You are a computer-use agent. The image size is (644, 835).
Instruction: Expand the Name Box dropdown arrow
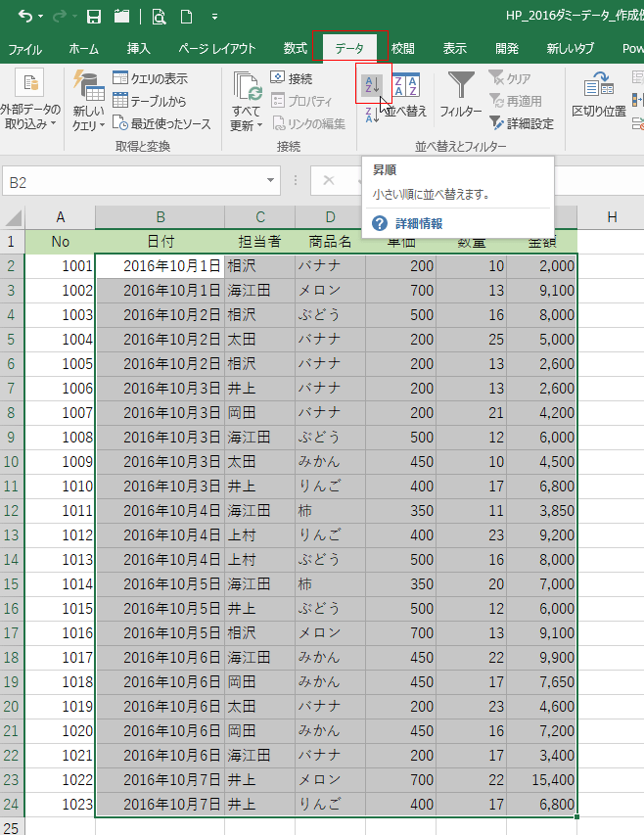tap(271, 181)
